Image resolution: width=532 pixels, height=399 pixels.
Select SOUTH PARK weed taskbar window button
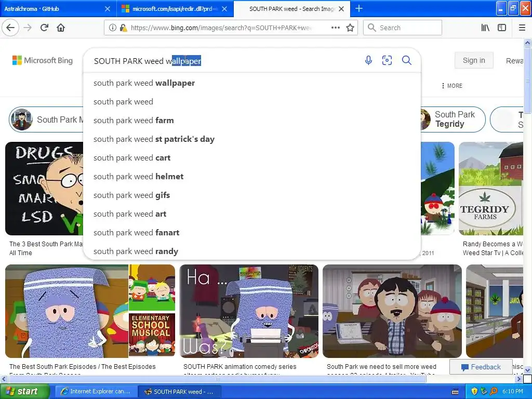[x=180, y=392]
